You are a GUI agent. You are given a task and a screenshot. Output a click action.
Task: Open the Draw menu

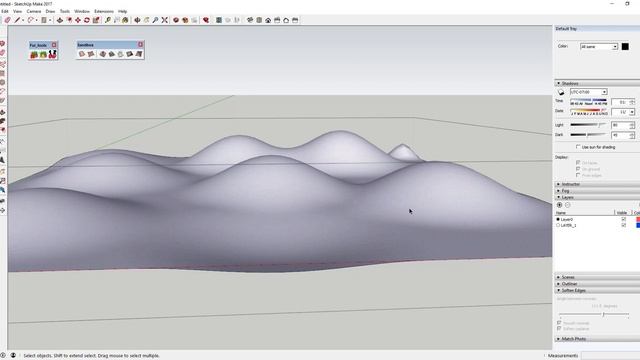(x=50, y=11)
